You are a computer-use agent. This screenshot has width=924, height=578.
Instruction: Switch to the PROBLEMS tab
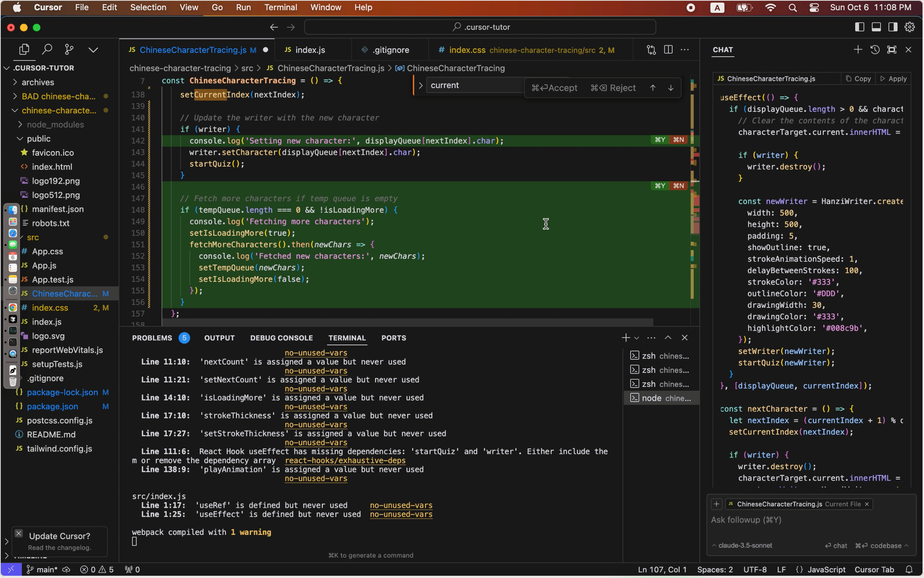(152, 338)
